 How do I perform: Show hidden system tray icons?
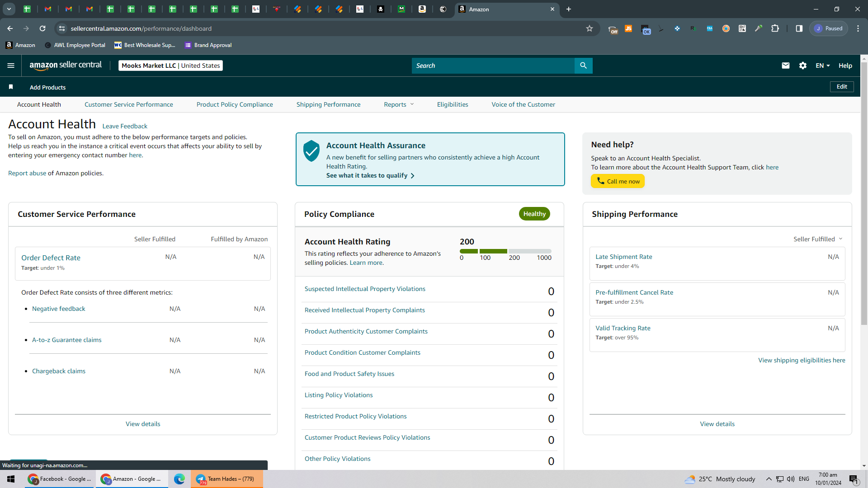pos(769,479)
